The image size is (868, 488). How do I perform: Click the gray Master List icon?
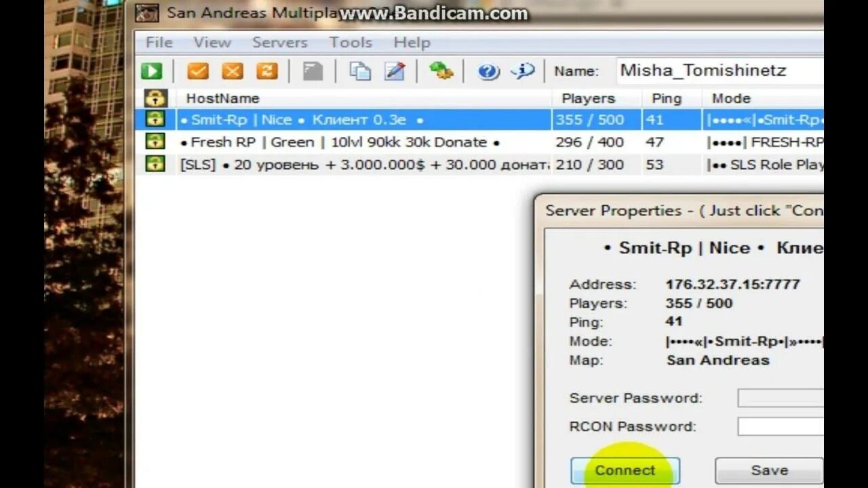click(x=313, y=71)
